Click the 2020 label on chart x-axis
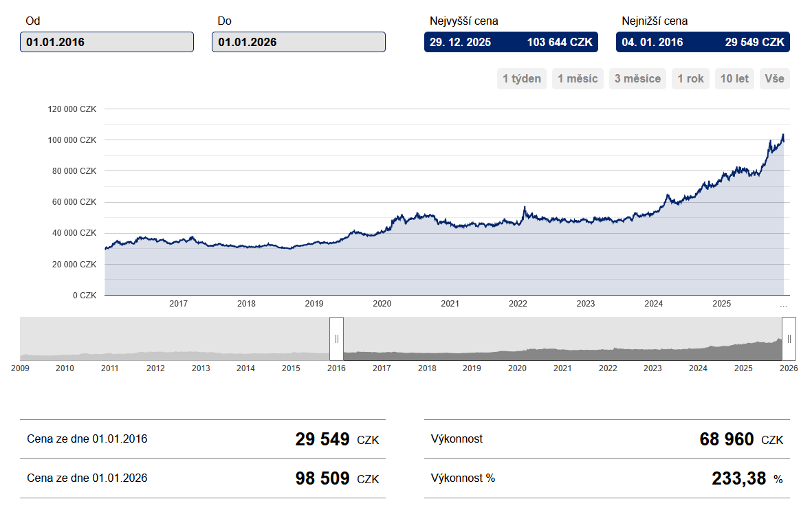 382,304
